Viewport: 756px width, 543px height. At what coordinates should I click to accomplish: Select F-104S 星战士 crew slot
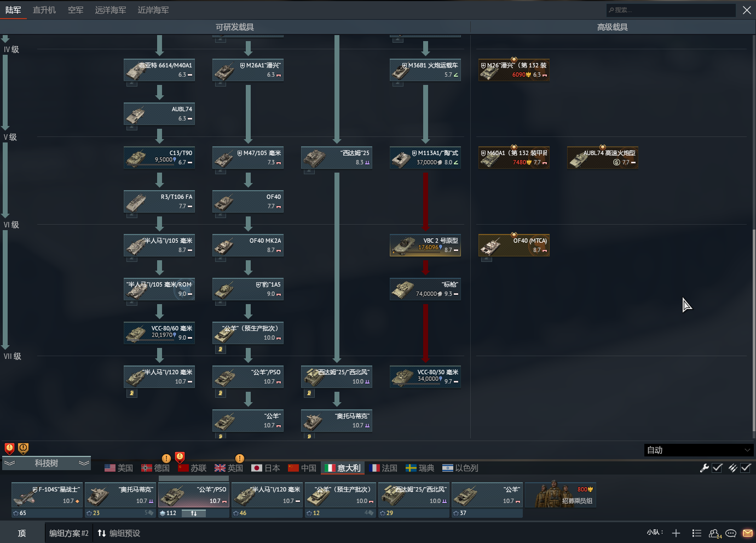[47, 495]
